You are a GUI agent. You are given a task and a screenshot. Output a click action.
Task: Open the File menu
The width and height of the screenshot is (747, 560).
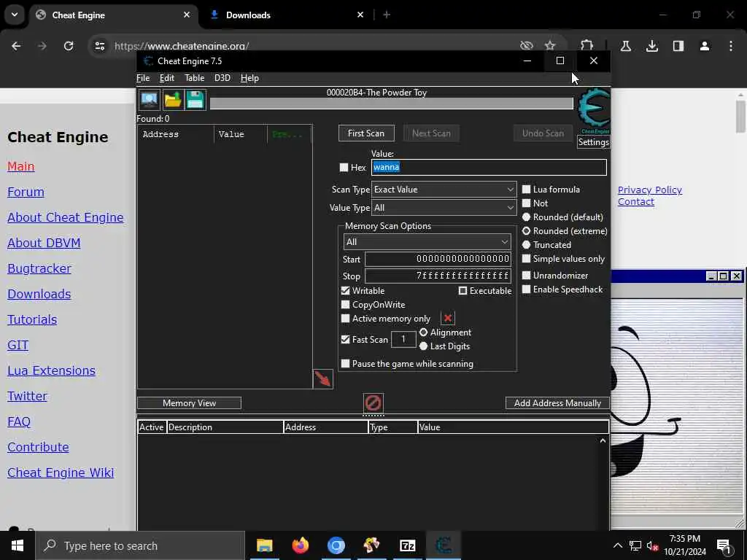[143, 77]
